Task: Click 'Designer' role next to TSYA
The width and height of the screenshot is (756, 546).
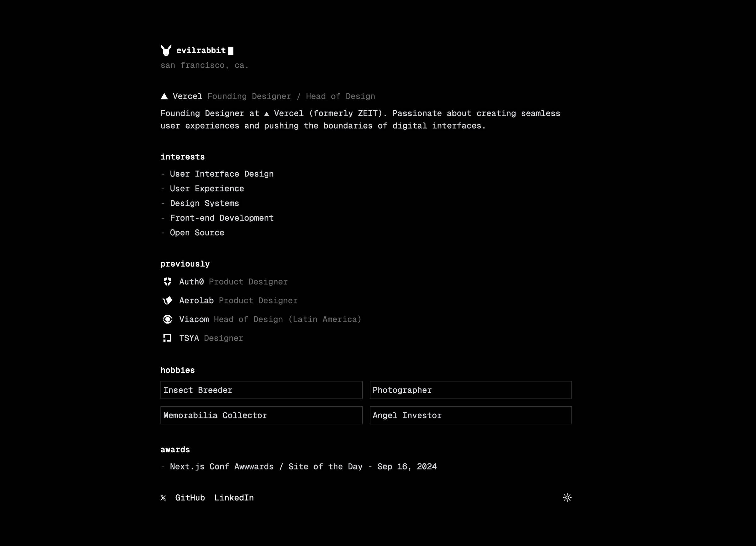Action: (x=224, y=338)
